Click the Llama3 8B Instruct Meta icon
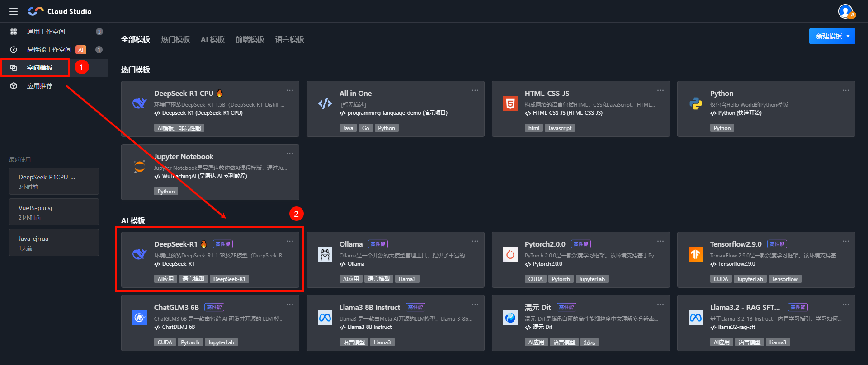 point(325,318)
